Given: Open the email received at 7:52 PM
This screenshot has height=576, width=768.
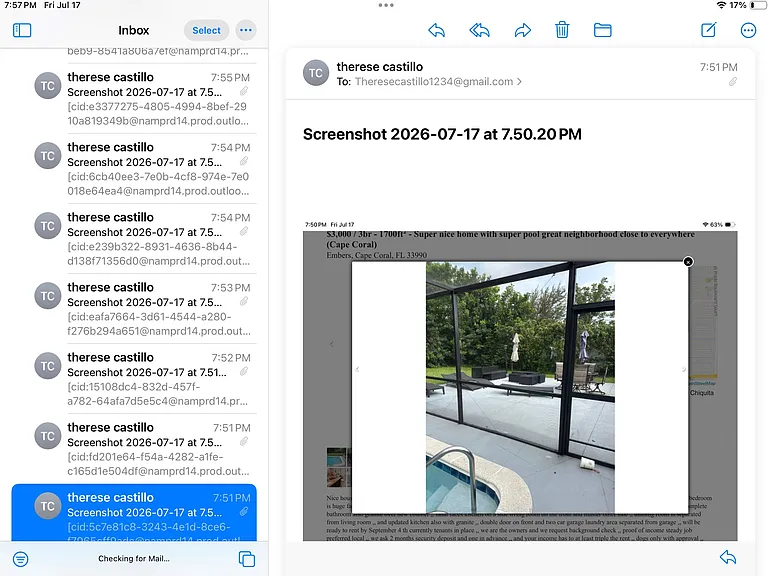Looking at the screenshot, I should point(134,379).
